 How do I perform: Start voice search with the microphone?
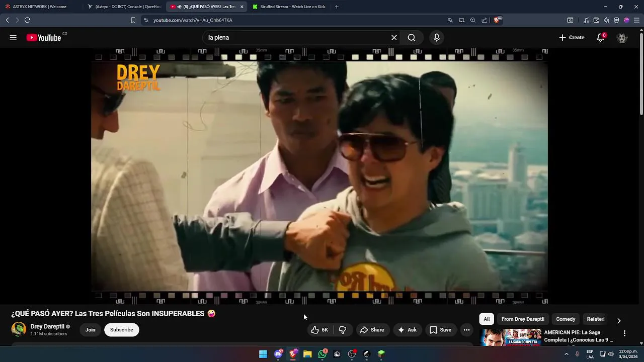point(437,38)
